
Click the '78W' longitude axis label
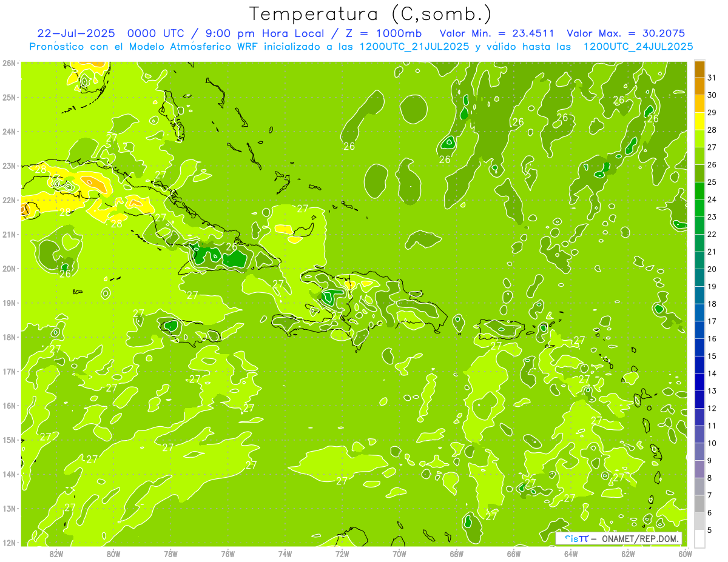point(170,554)
